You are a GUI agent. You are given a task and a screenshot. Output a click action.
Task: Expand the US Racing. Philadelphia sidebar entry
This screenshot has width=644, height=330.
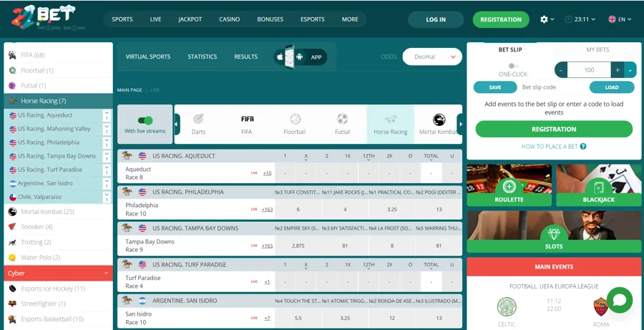(107, 142)
